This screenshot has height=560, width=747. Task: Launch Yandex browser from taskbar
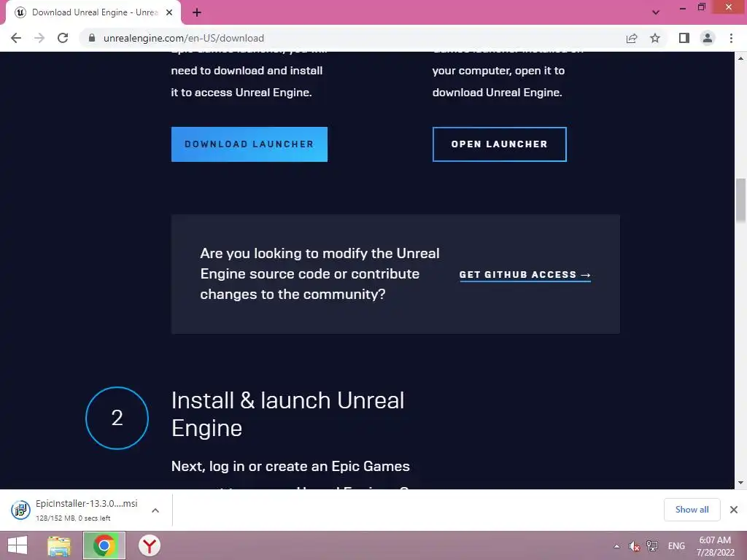[x=150, y=545]
